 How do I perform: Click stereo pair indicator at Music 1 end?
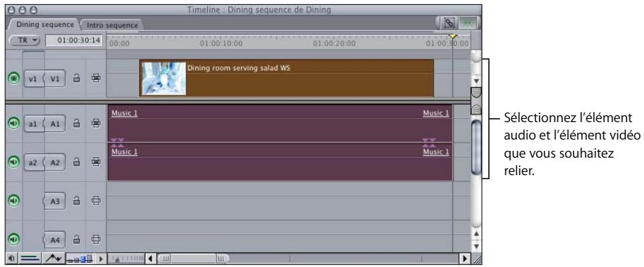coord(429,142)
